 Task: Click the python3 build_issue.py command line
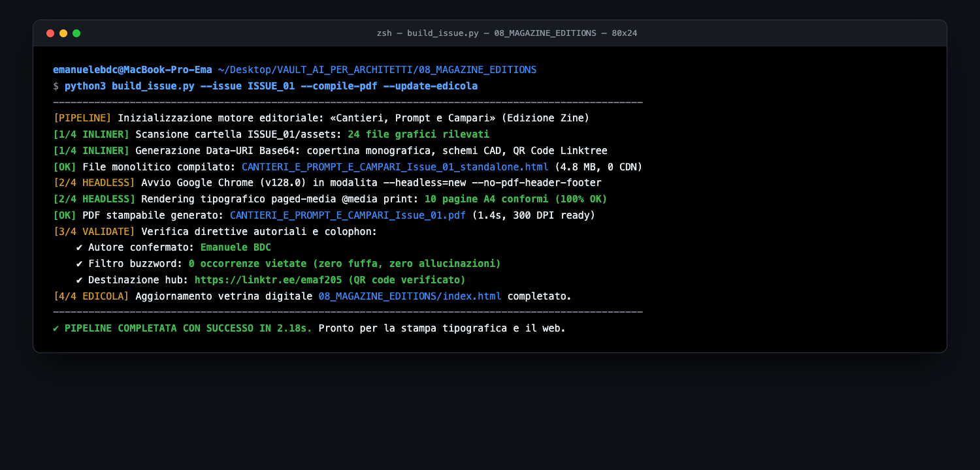(x=271, y=86)
